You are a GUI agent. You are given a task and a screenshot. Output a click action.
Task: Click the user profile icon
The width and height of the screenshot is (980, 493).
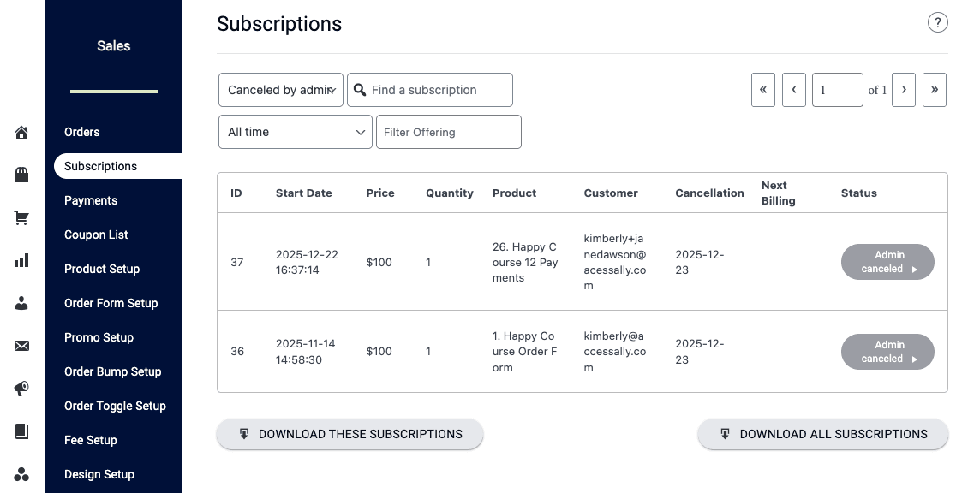pyautogui.click(x=22, y=303)
